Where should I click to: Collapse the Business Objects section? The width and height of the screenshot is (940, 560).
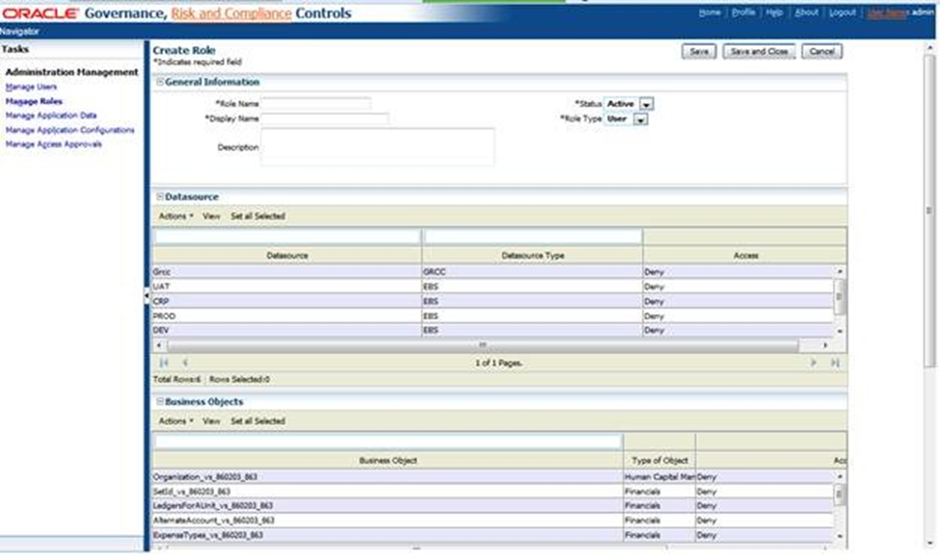[x=160, y=402]
